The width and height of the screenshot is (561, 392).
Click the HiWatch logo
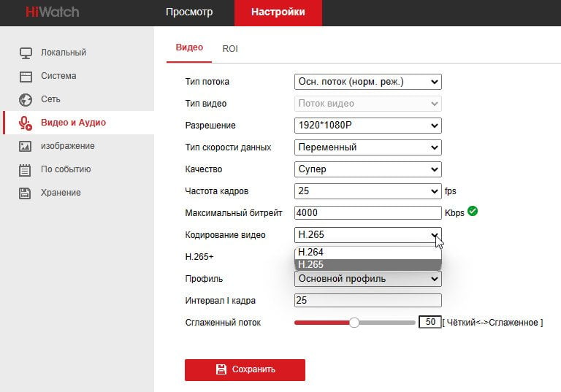(x=53, y=12)
